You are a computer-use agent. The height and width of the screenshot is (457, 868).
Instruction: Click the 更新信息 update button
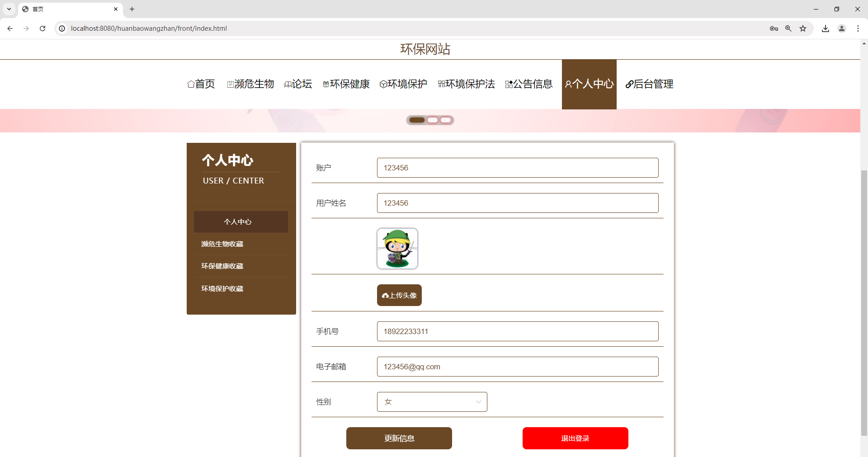pos(399,438)
